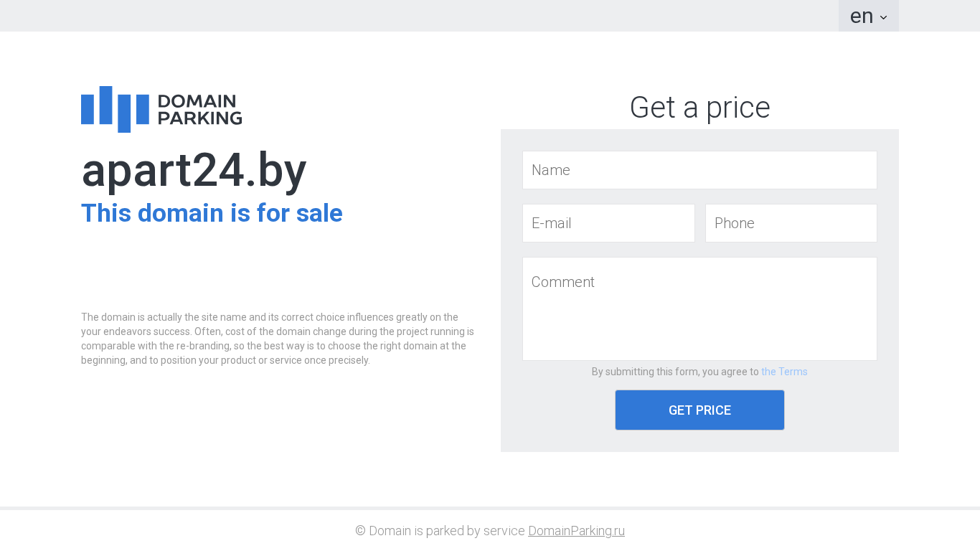980x551 pixels.
Task: Click the "This domain is for sale" subtitle
Action: [212, 213]
